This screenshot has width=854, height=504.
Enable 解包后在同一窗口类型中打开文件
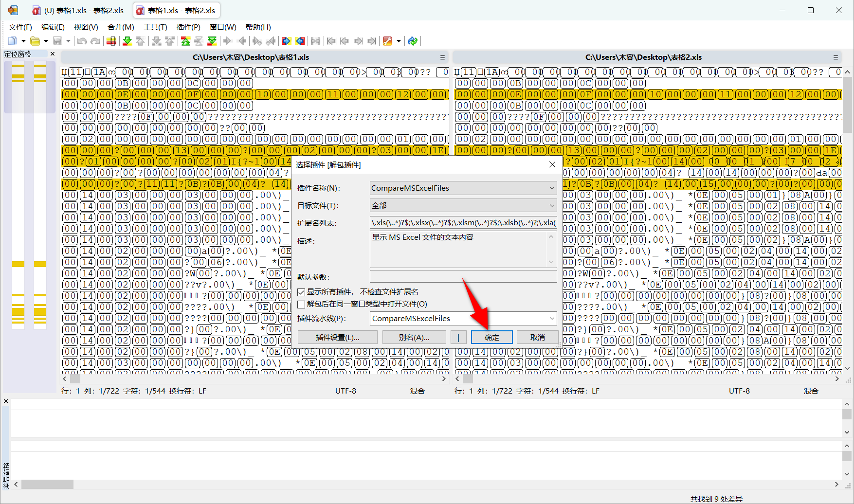302,304
